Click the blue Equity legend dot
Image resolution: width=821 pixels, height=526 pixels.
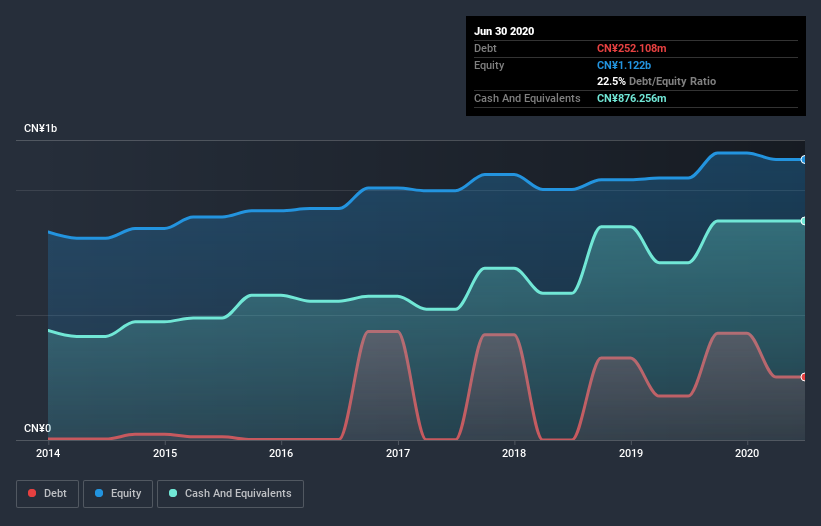(99, 493)
